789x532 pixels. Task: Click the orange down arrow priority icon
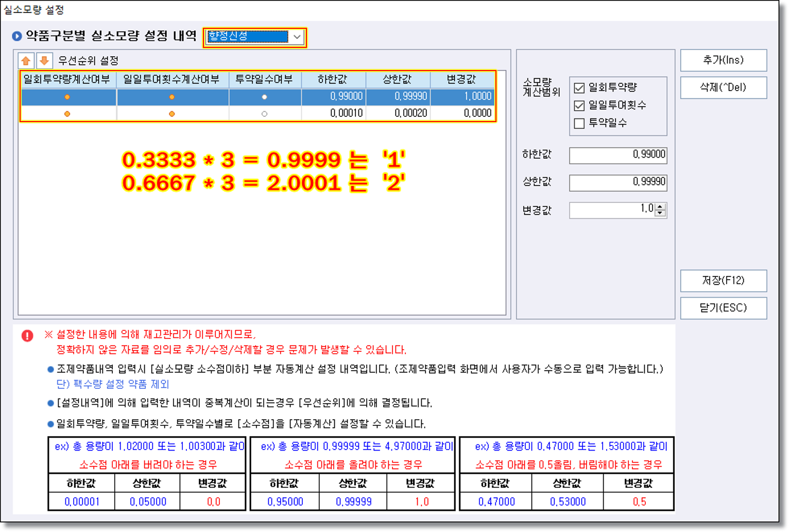tap(44, 61)
